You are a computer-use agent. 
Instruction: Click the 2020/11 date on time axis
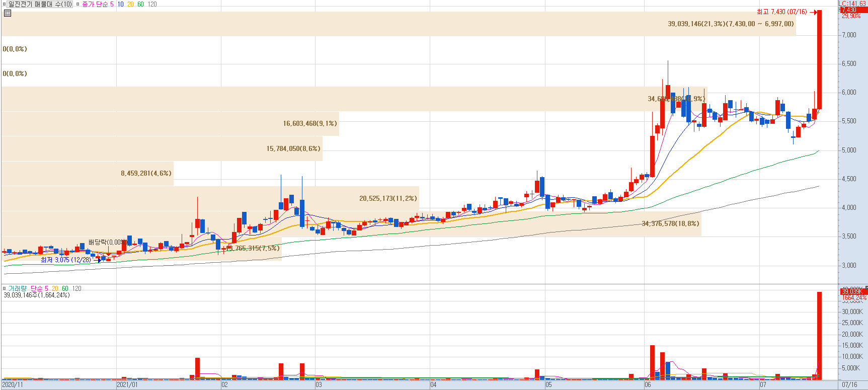pyautogui.click(x=13, y=385)
